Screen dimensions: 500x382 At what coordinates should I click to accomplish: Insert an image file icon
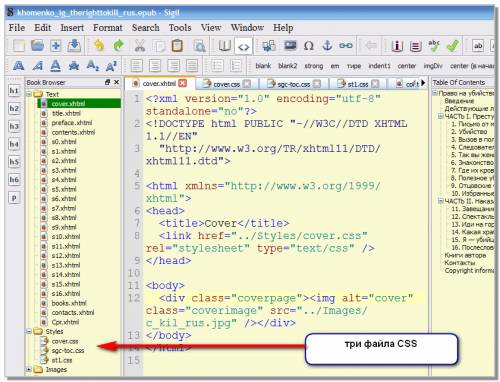tap(290, 46)
